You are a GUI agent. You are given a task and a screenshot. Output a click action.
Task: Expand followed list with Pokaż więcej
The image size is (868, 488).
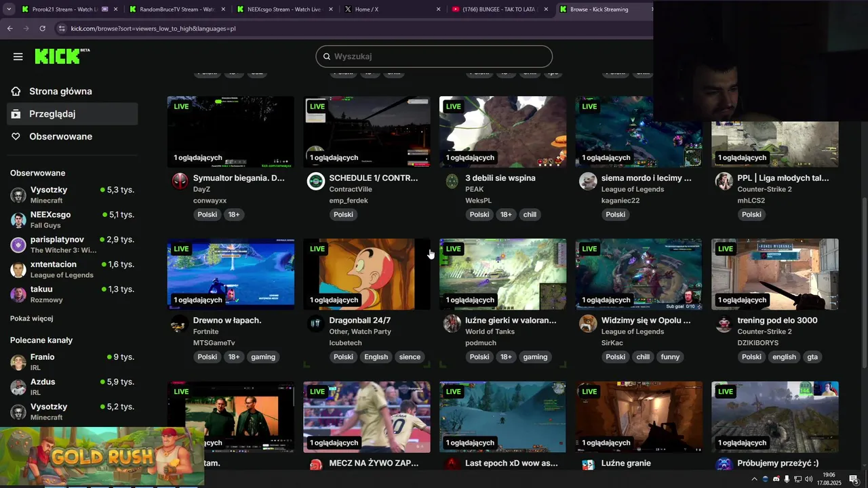[x=31, y=319]
